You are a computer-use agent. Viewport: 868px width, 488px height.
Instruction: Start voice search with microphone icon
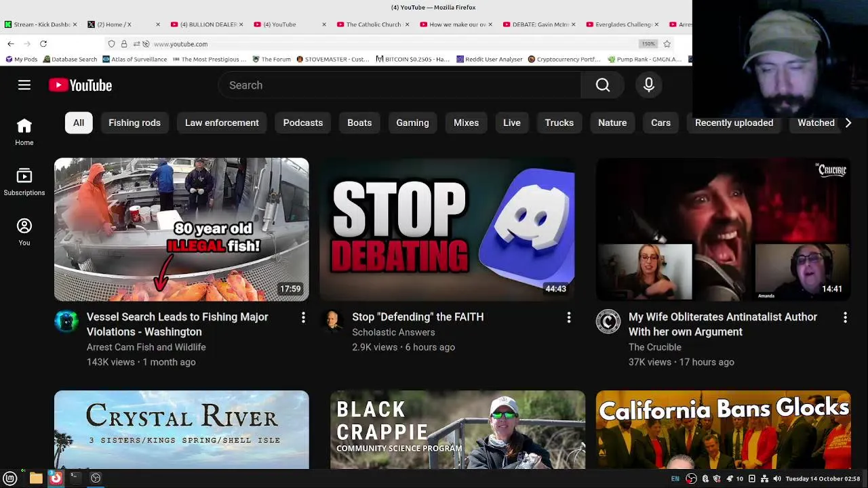[x=649, y=85]
